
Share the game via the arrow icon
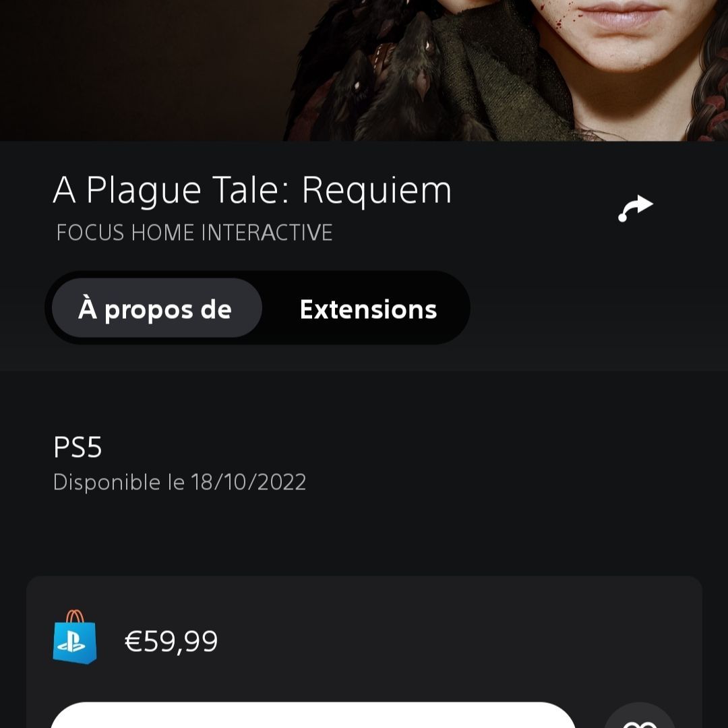635,208
